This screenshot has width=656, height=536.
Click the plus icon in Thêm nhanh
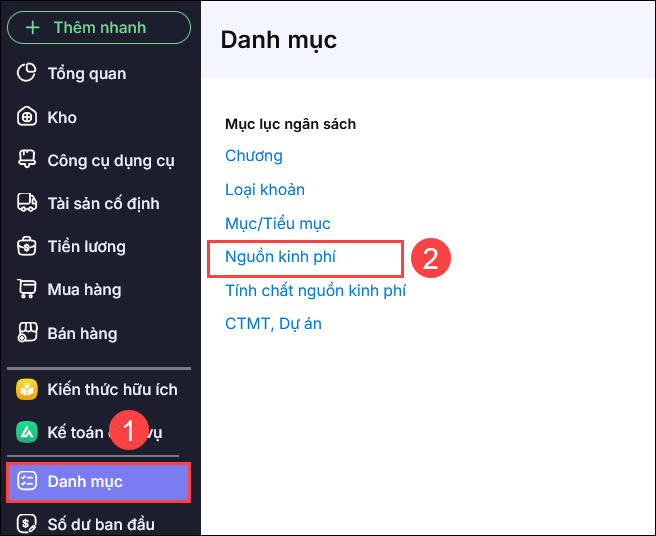pos(33,27)
